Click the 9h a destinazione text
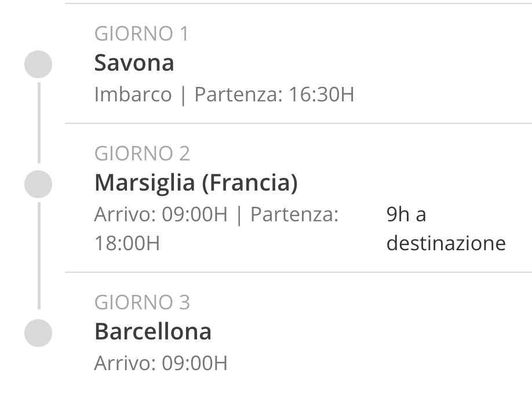This screenshot has height=402, width=532. (x=446, y=229)
